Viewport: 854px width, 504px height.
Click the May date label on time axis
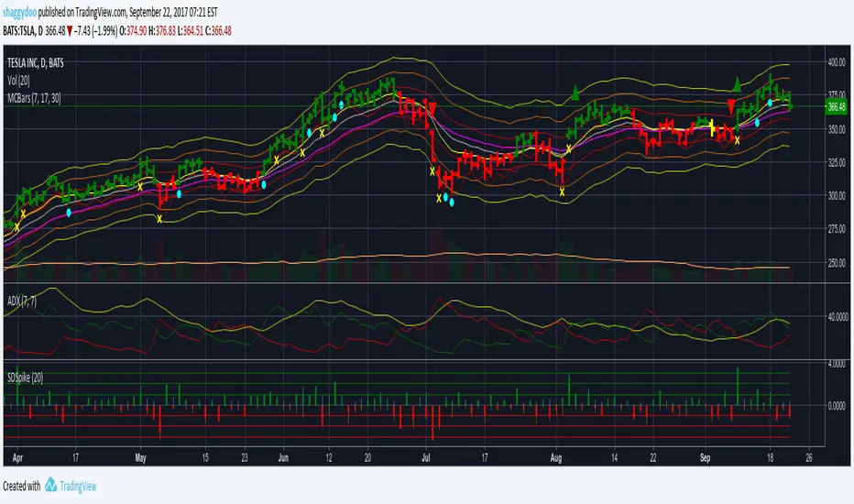pos(140,457)
